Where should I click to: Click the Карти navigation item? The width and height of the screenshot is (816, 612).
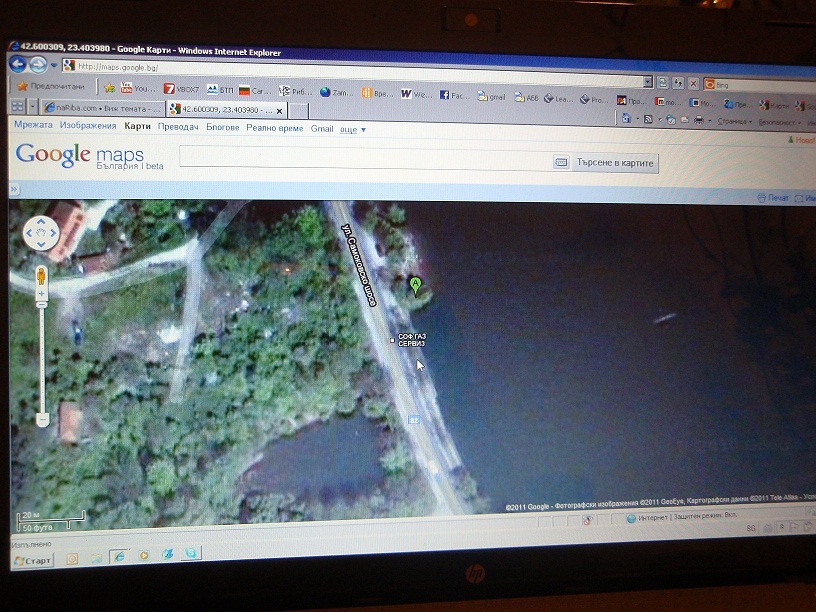(137, 126)
